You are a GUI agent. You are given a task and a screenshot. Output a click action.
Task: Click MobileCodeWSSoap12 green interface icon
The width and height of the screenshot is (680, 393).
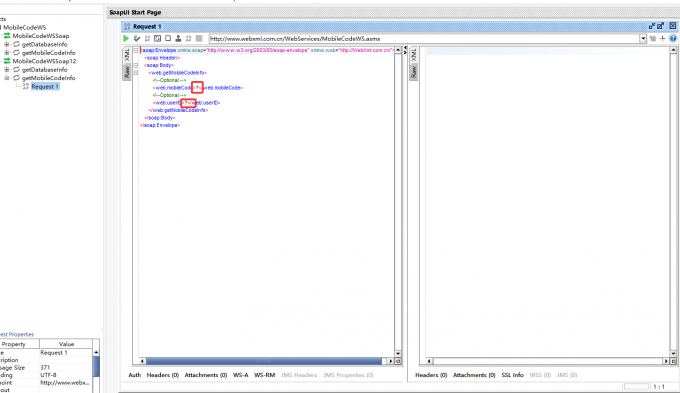click(x=7, y=61)
